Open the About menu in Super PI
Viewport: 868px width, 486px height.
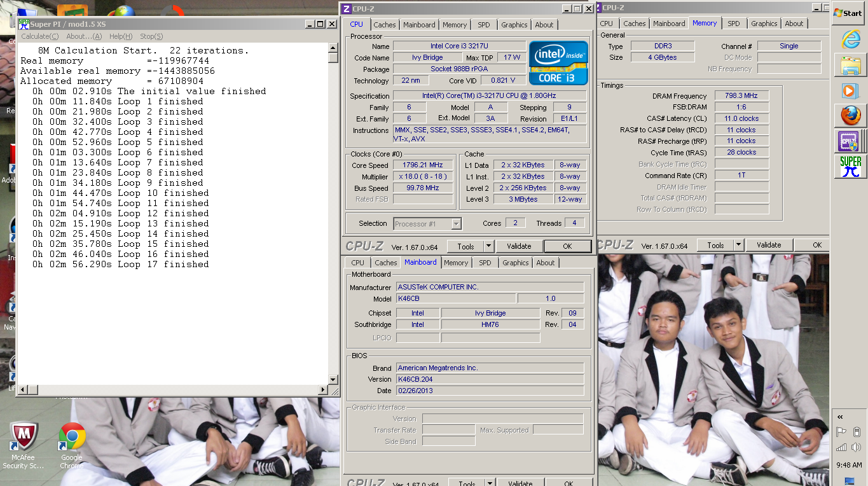tap(84, 36)
